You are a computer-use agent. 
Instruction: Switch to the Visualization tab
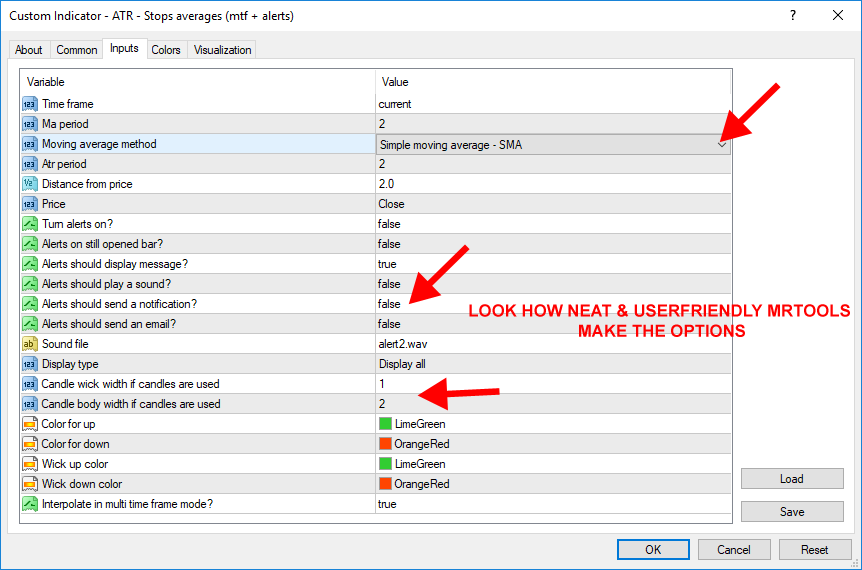pyautogui.click(x=222, y=50)
